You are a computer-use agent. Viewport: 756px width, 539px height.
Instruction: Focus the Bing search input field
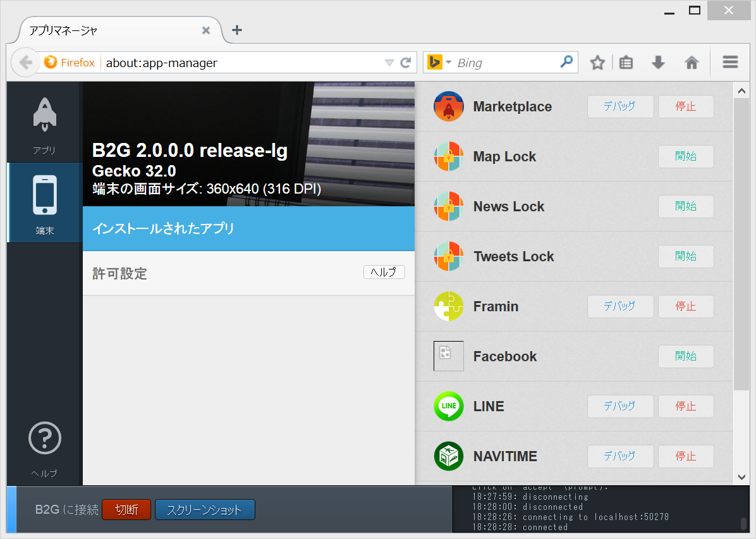coord(506,63)
